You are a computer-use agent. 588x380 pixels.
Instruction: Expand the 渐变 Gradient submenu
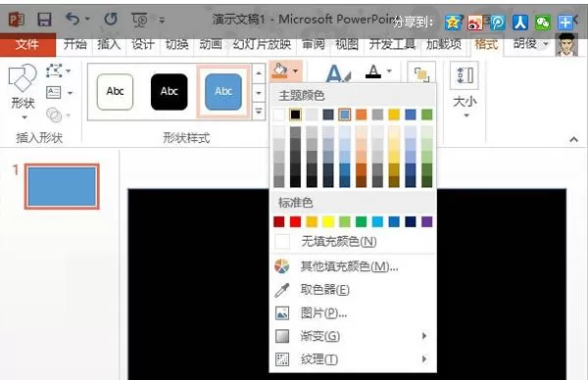tap(353, 336)
